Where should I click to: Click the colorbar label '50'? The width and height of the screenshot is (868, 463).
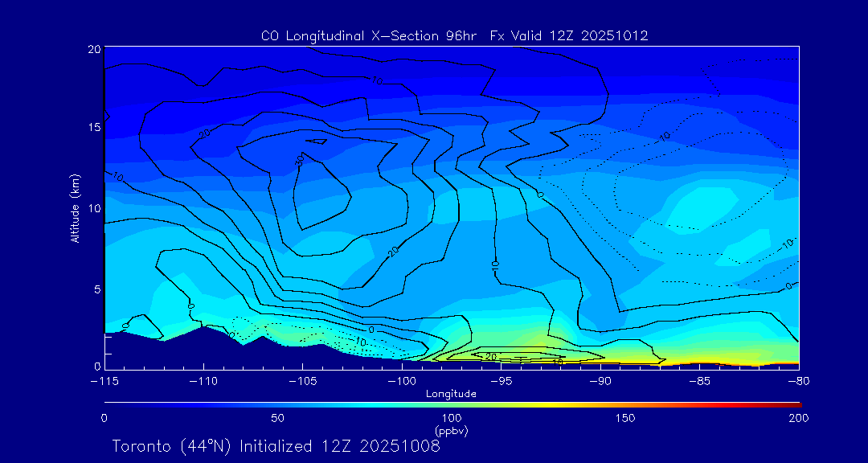[x=277, y=418]
